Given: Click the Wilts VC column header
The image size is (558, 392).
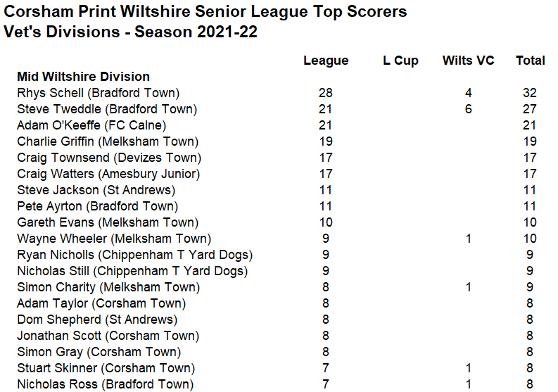Looking at the screenshot, I should [469, 60].
